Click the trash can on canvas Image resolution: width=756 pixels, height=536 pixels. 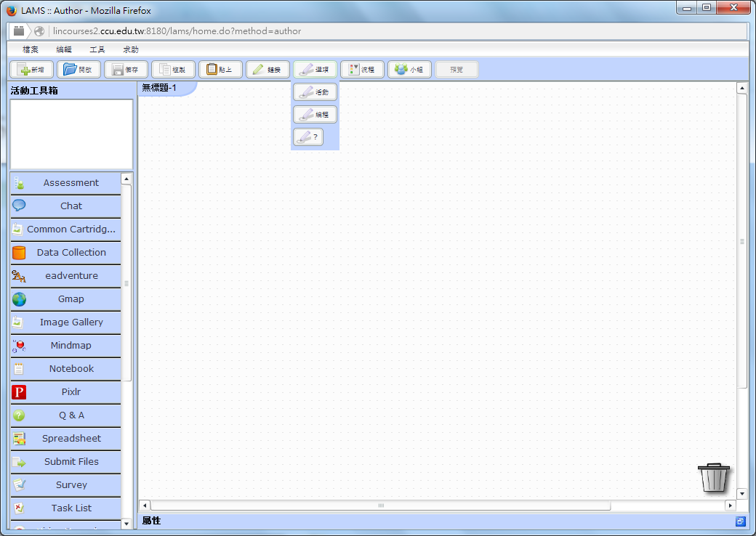[714, 477]
